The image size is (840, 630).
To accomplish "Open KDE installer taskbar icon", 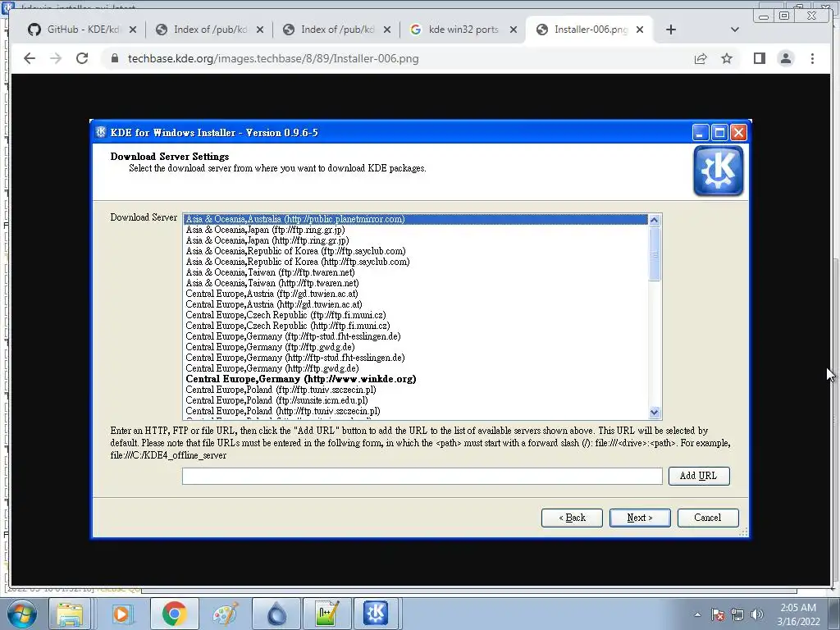I will [x=376, y=614].
